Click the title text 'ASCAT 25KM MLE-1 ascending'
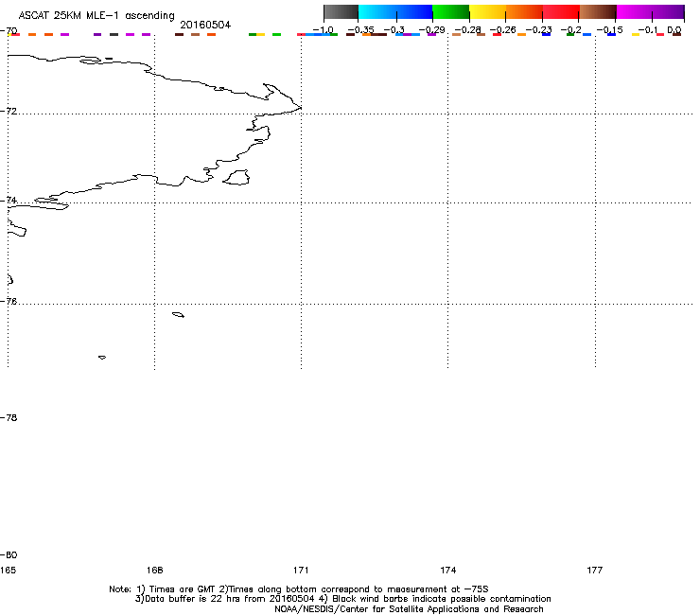700x615 pixels. tap(96, 15)
